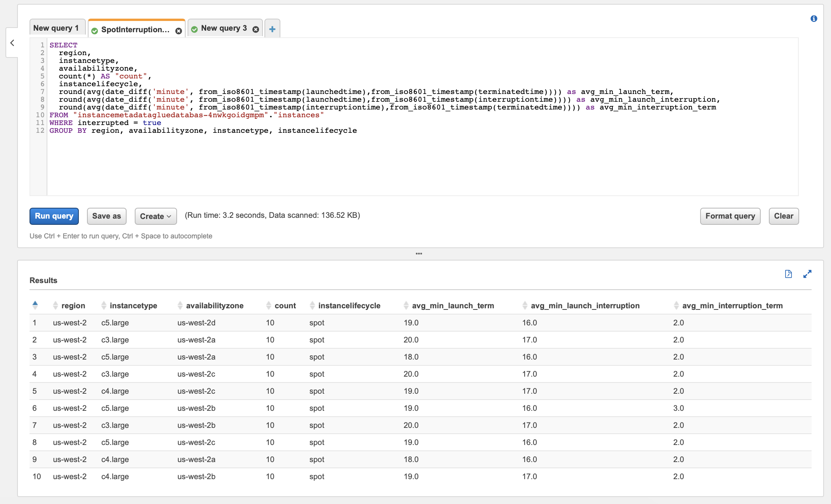This screenshot has height=504, width=831.
Task: Click the Save as button
Action: [x=106, y=216]
